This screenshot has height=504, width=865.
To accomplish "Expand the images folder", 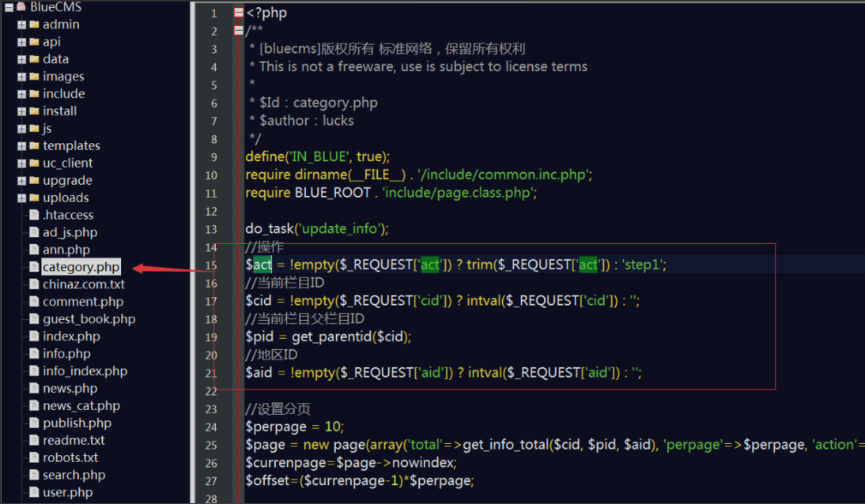I will (21, 77).
